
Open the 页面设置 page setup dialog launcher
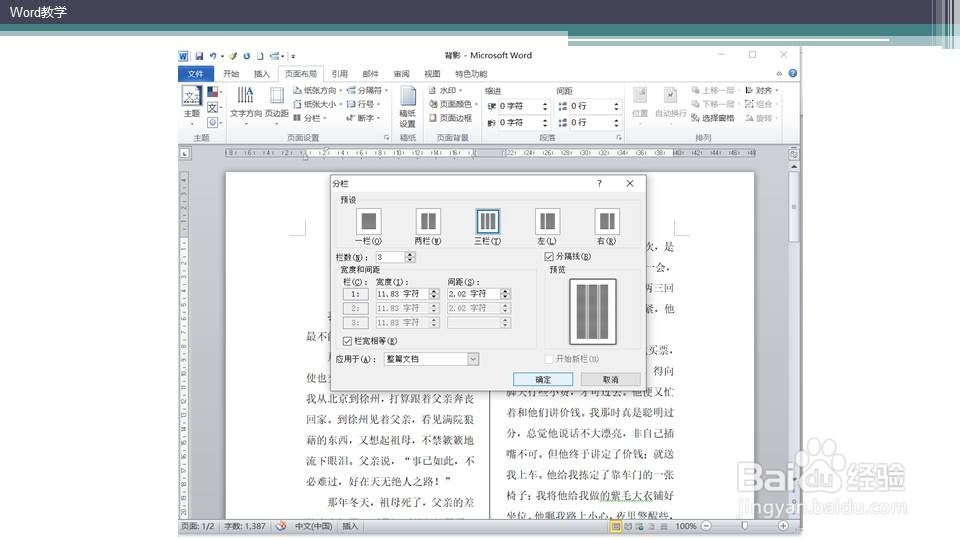click(386, 138)
